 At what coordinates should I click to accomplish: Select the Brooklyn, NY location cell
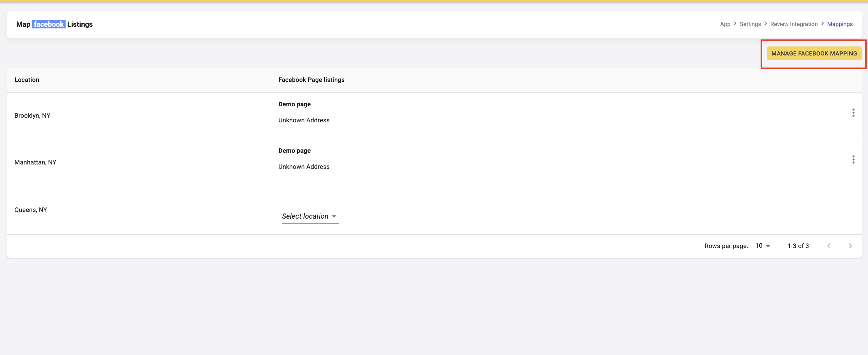(32, 115)
